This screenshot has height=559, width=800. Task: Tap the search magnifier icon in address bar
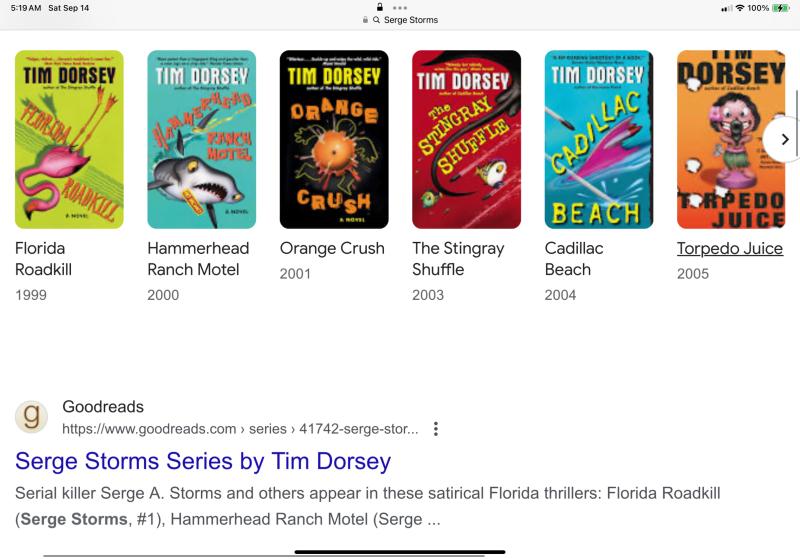click(377, 20)
